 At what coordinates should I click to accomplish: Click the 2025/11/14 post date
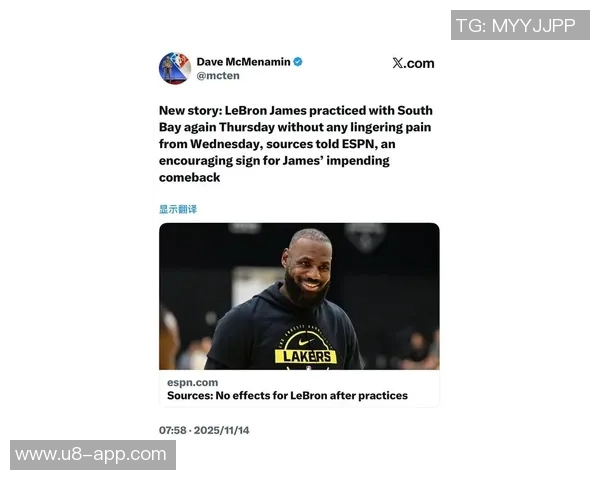point(222,430)
